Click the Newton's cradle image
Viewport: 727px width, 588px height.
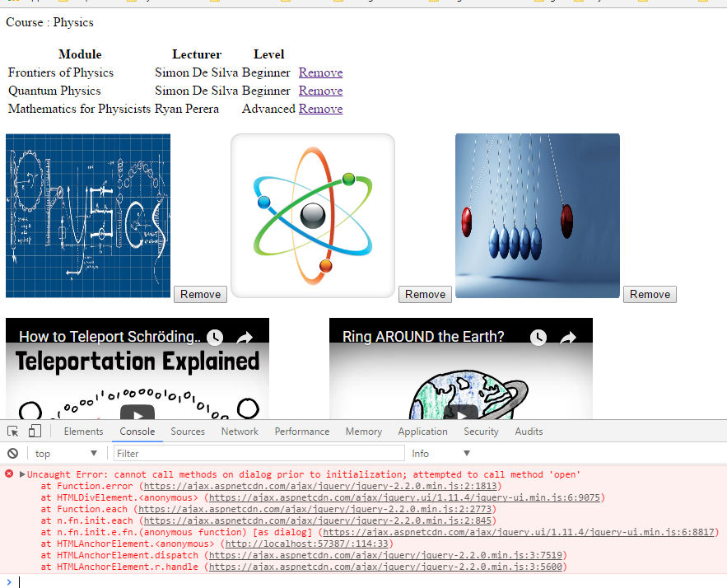click(538, 216)
